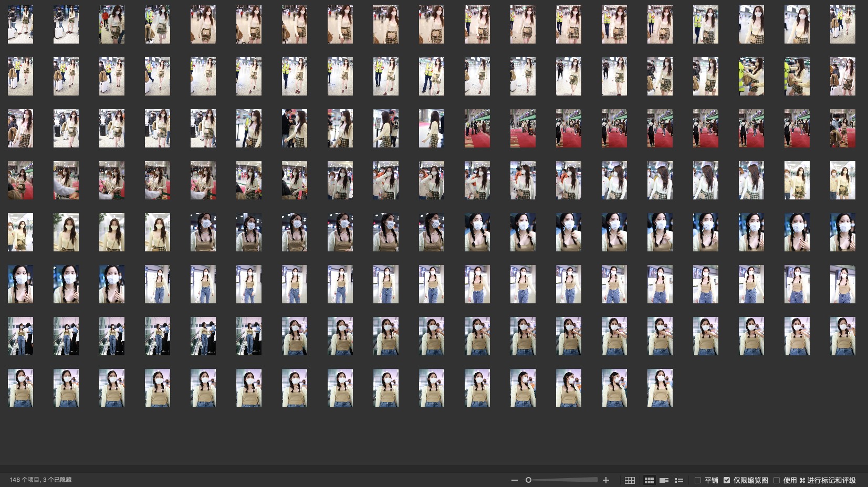Click the thumbnail size slider handle
The image size is (868, 487).
(529, 480)
